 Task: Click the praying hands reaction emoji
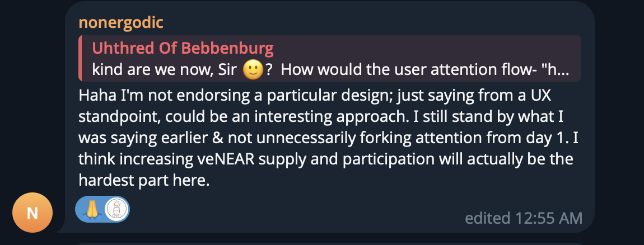coord(92,210)
